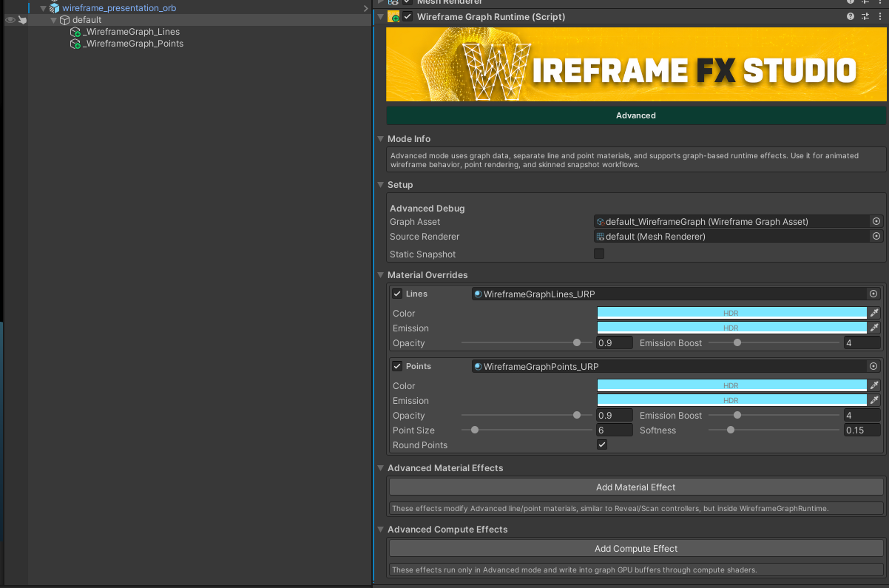Click the Lines Opacity value field
Screen dimensions: 889x588
coord(615,342)
